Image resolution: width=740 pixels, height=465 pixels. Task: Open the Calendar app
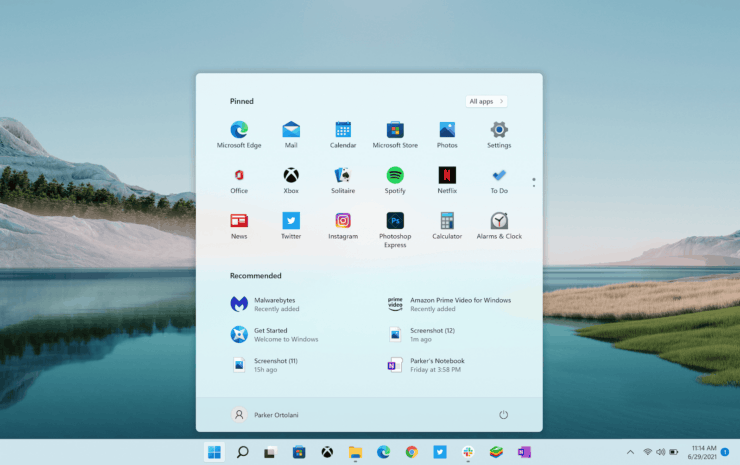click(343, 135)
